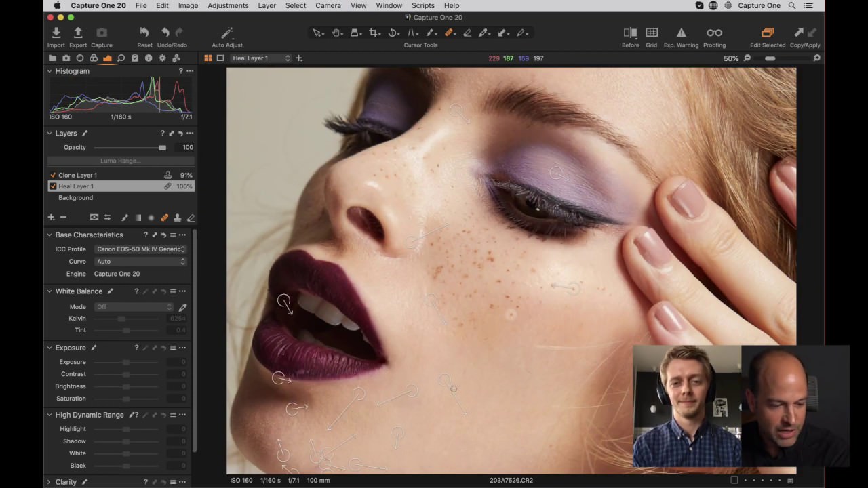Open the Layer menu
The width and height of the screenshot is (868, 488).
(x=267, y=5)
